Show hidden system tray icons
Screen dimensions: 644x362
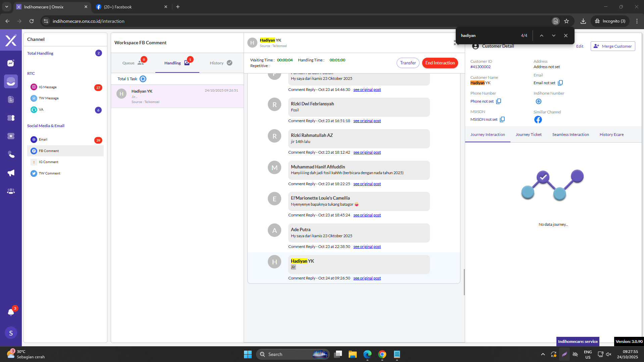(x=543, y=354)
